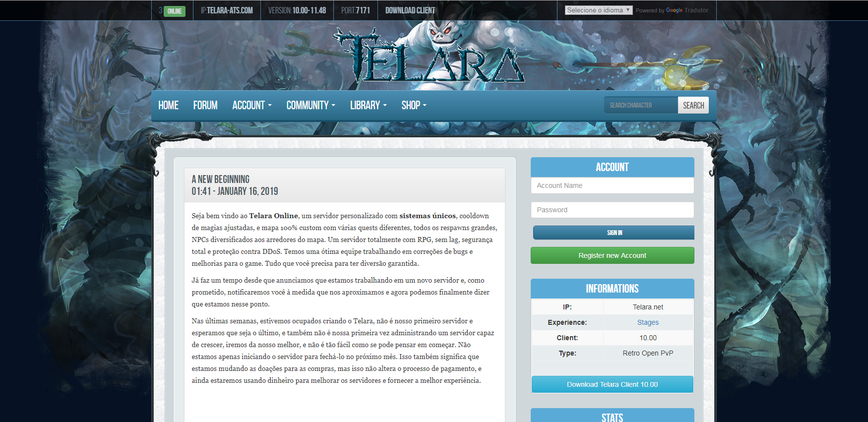Viewport: 868px width, 422px height.
Task: Click the Telara logo banner
Action: pos(430,56)
